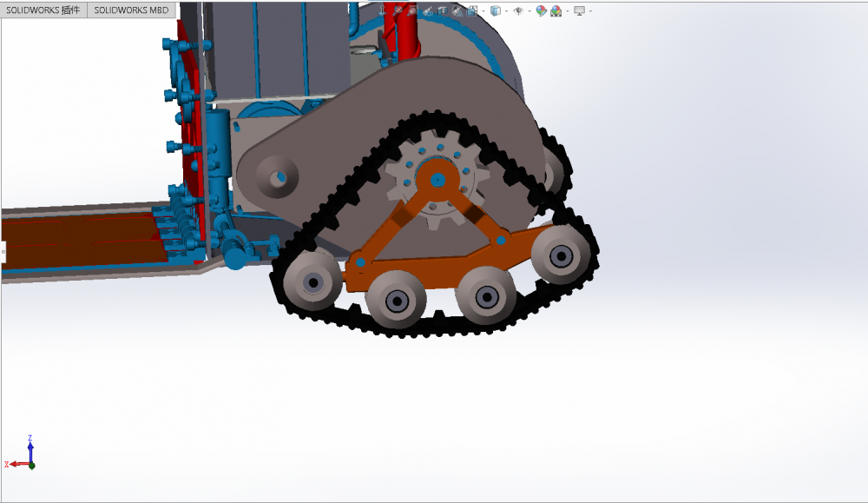This screenshot has height=503, width=868.
Task: Click the Previous View icon
Action: 428,10
